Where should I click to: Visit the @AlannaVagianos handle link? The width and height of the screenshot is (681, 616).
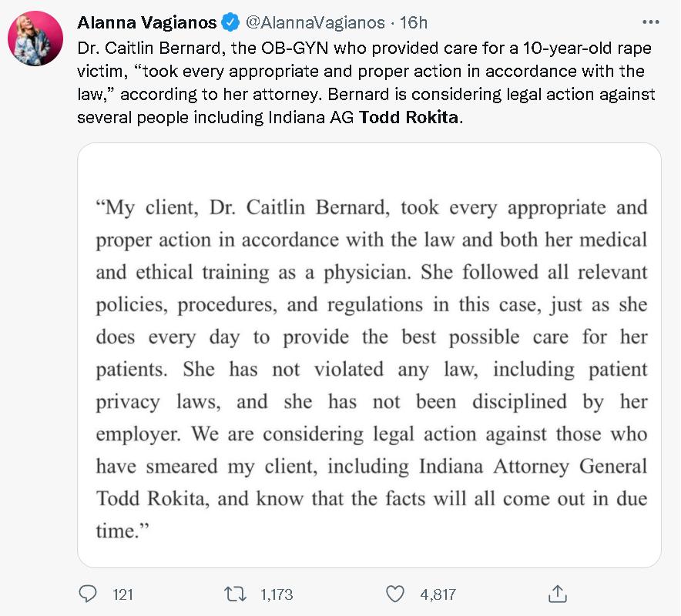[314, 22]
